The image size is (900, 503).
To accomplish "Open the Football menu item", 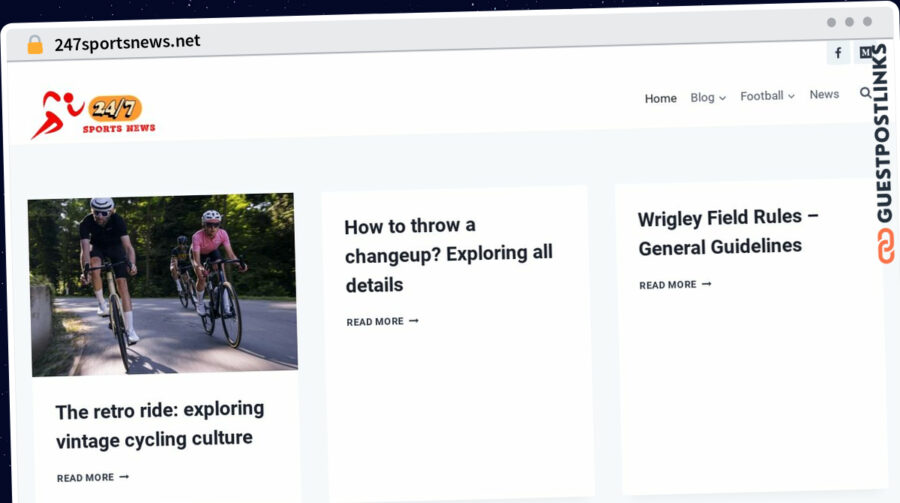I will coord(761,96).
